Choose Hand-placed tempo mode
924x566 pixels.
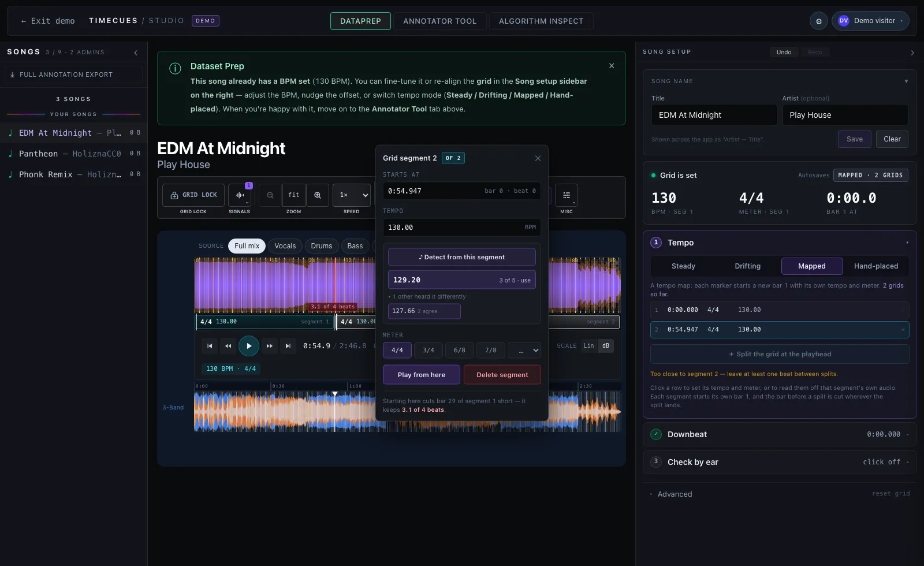point(876,266)
